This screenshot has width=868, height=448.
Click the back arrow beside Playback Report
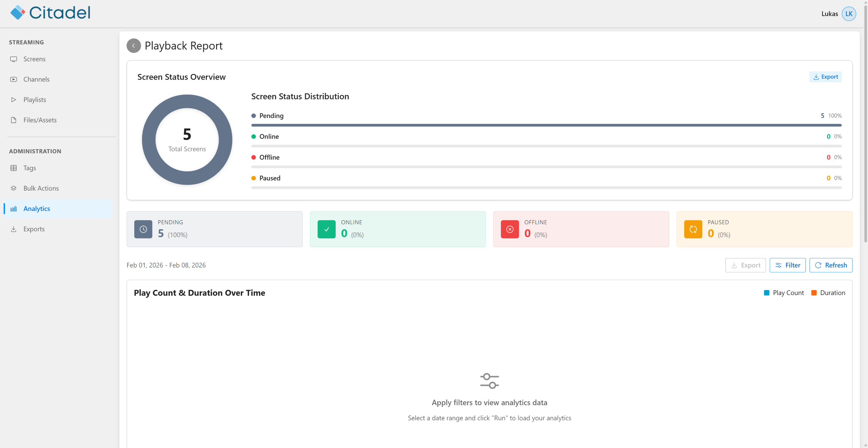coord(134,46)
